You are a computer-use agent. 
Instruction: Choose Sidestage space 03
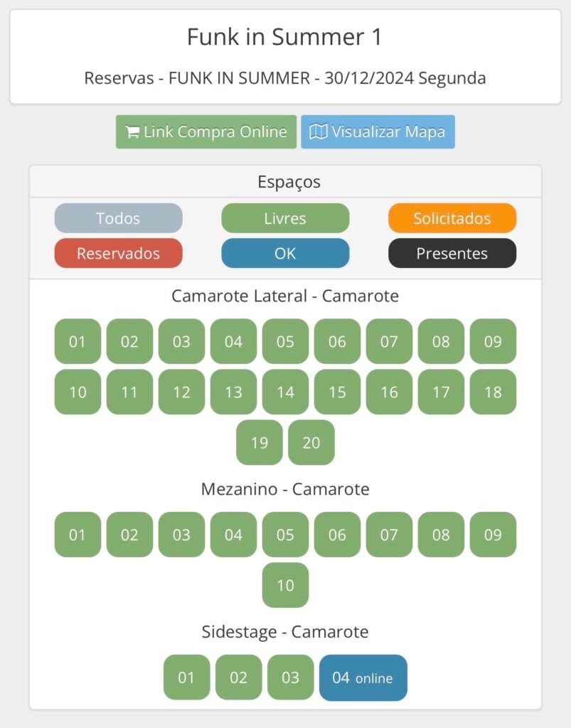pyautogui.click(x=290, y=678)
